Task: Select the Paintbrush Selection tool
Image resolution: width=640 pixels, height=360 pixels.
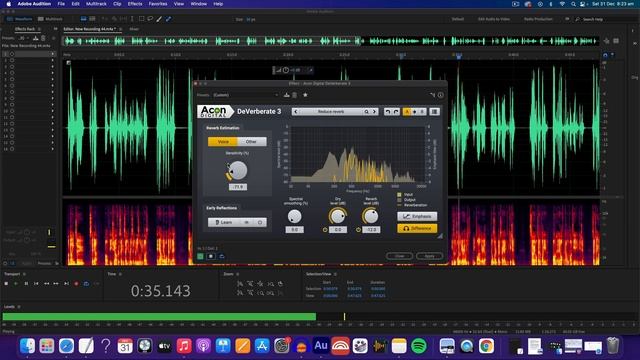Action: [159, 19]
